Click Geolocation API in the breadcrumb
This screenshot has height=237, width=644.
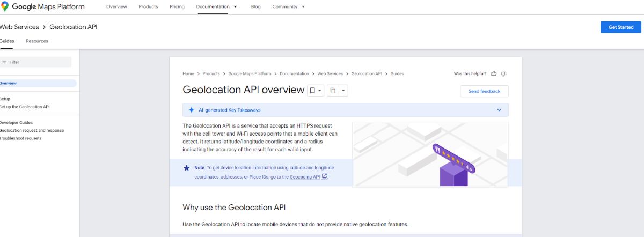pyautogui.click(x=367, y=73)
